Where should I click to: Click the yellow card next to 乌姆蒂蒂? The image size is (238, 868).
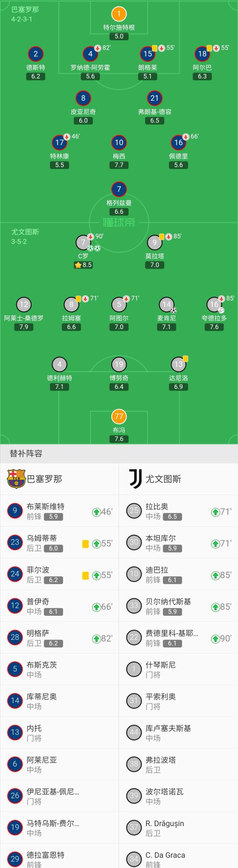(x=85, y=544)
